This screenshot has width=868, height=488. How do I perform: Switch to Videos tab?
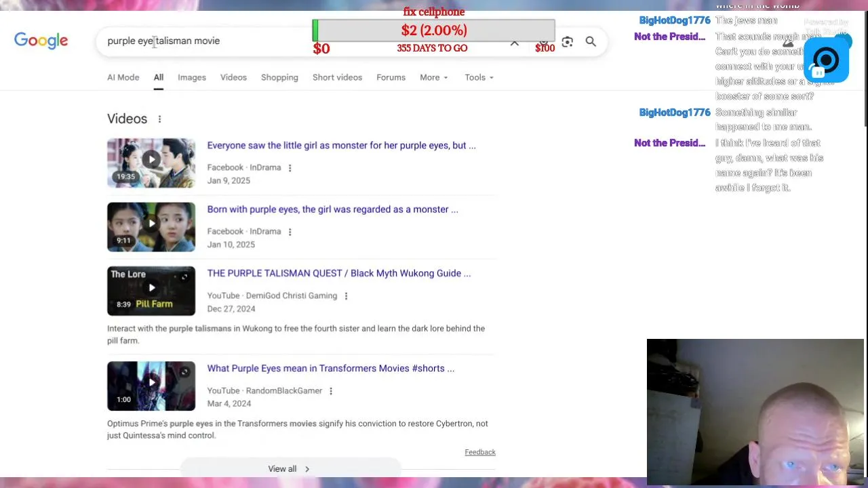[233, 77]
